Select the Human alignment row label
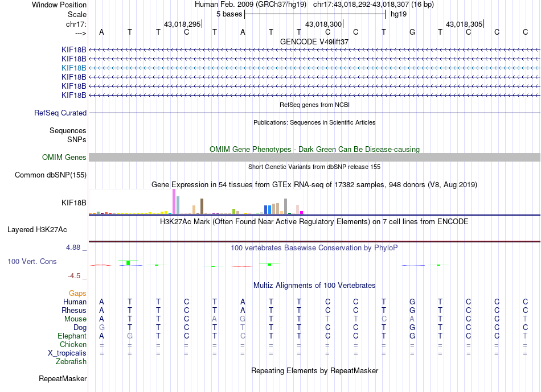Image resolution: width=541 pixels, height=392 pixels. coord(75,302)
